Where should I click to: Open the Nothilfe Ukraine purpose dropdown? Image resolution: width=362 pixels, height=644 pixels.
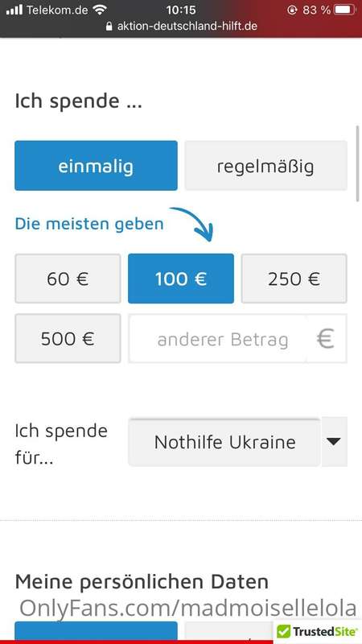point(224,442)
